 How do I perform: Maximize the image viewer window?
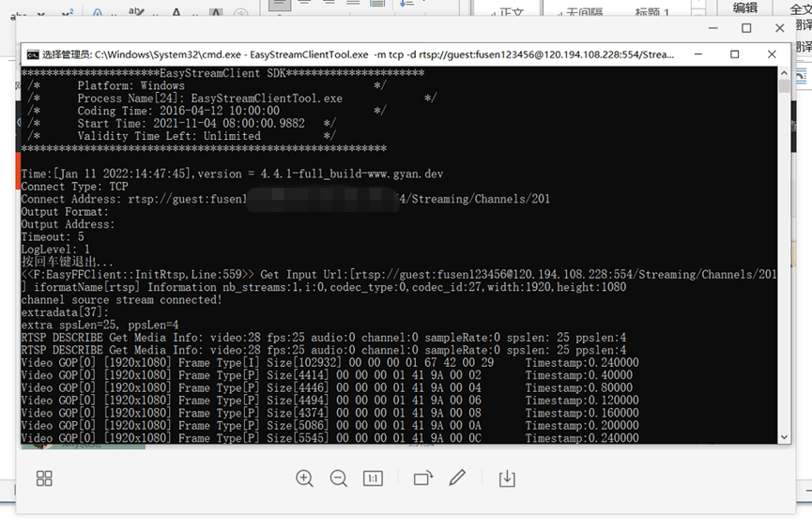point(746,28)
